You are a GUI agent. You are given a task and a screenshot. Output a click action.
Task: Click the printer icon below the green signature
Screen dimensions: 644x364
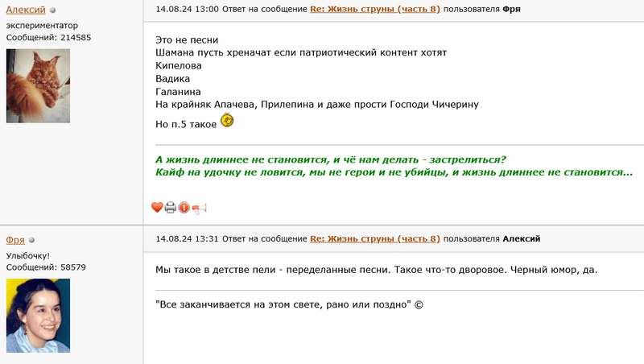tap(171, 208)
